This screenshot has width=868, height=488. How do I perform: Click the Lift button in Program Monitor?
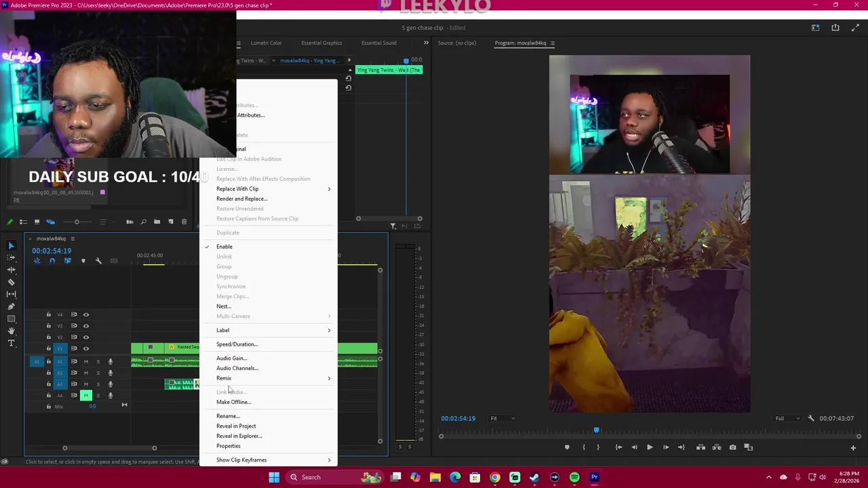701,447
